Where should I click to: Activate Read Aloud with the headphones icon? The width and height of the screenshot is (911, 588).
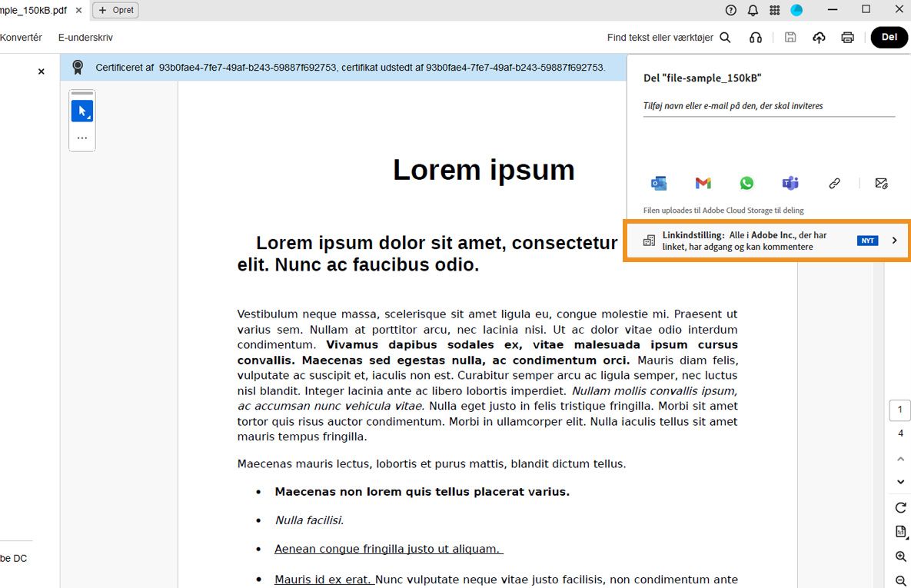[755, 37]
